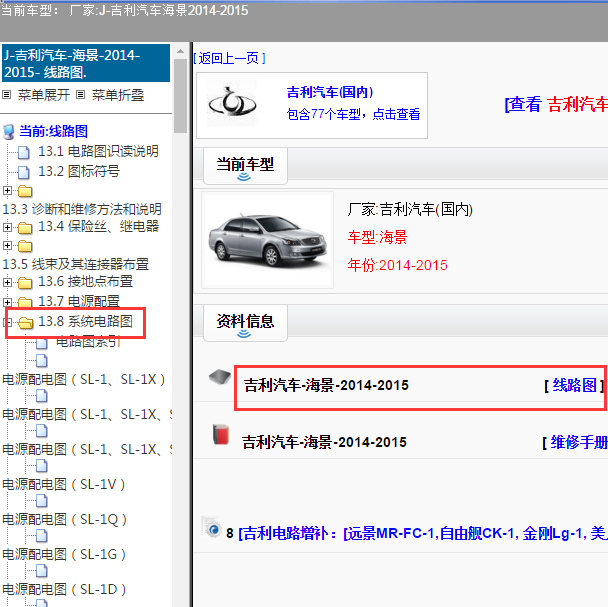Viewport: 608px width, 607px height.
Task: Expand the 13.4 保险丝、继电器 node
Action: (7, 227)
